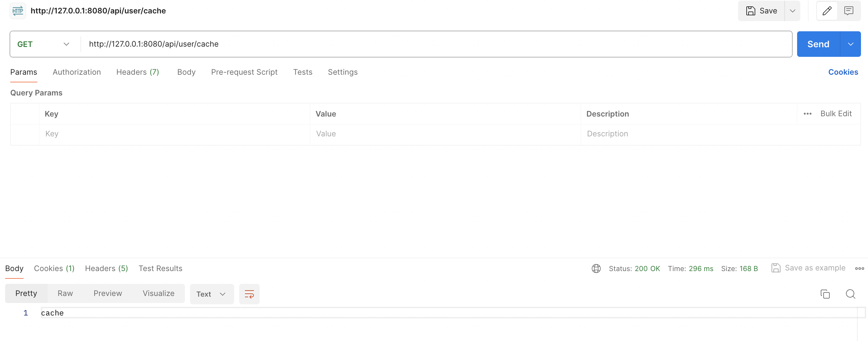
Task: Select the Raw response view
Action: [x=65, y=293]
